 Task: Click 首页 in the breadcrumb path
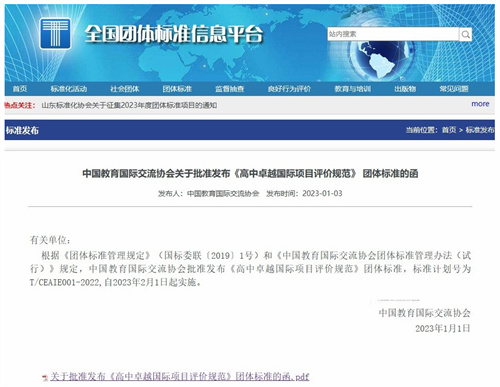coord(449,130)
